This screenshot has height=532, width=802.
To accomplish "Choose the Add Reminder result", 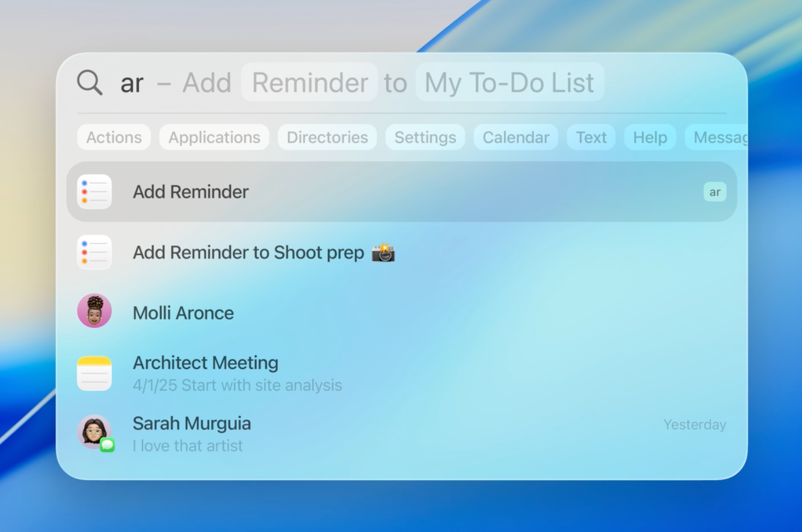I will (x=402, y=192).
